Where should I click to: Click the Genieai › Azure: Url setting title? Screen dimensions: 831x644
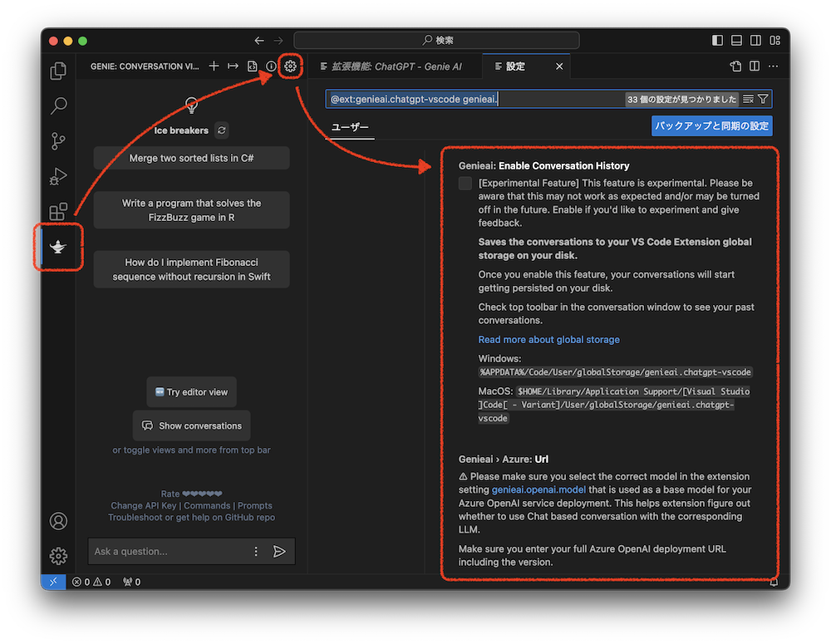503,459
